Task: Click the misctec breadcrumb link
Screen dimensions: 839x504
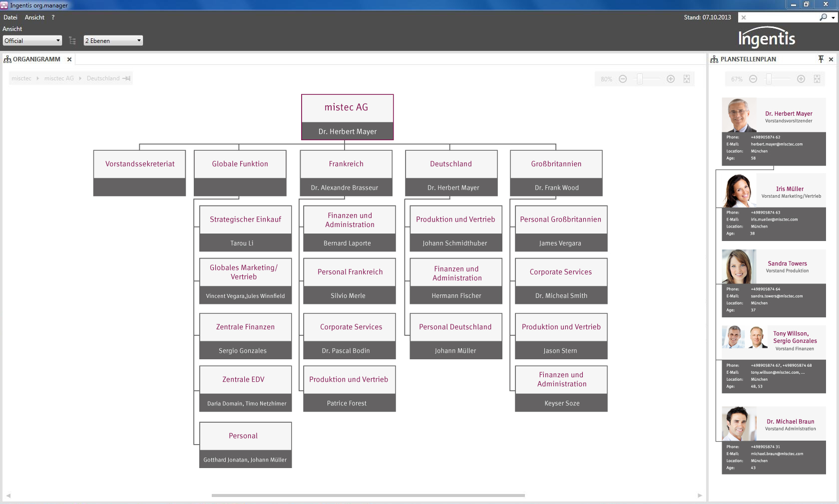Action: coord(21,78)
